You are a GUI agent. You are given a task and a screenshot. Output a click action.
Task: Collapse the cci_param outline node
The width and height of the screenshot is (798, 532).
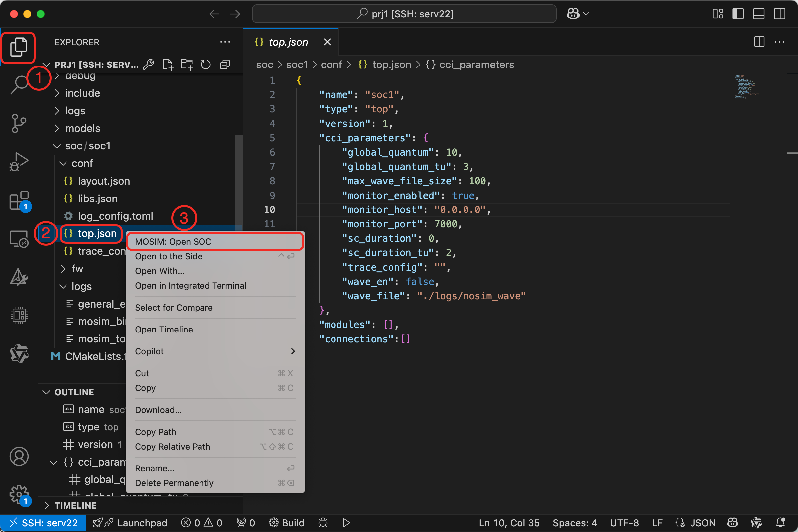54,462
